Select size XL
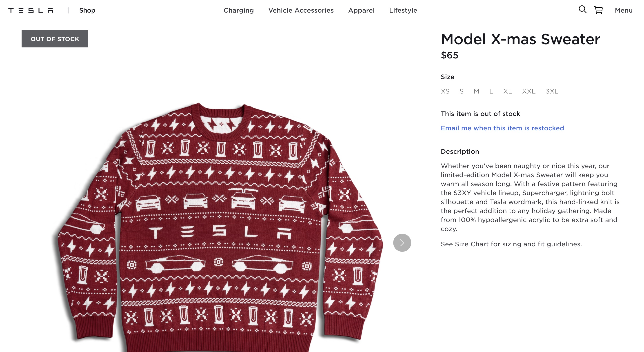The image size is (644, 352). pyautogui.click(x=508, y=91)
